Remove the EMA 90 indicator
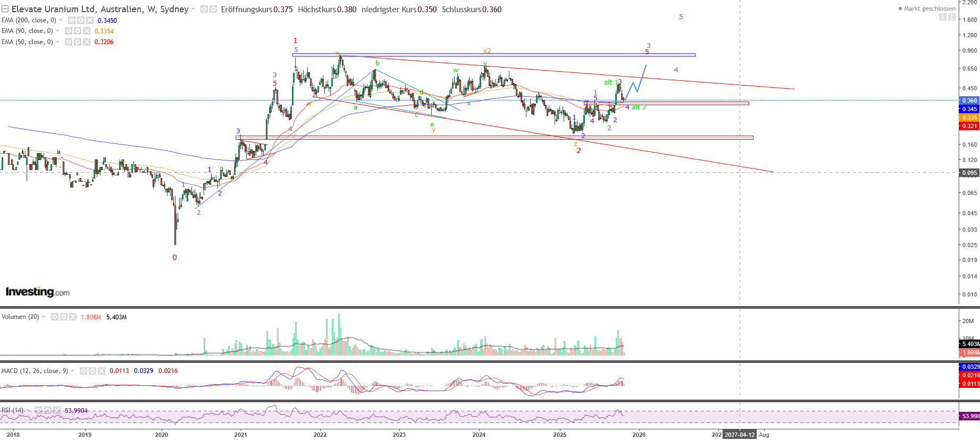Screen dimensions: 980x440 pyautogui.click(x=87, y=31)
